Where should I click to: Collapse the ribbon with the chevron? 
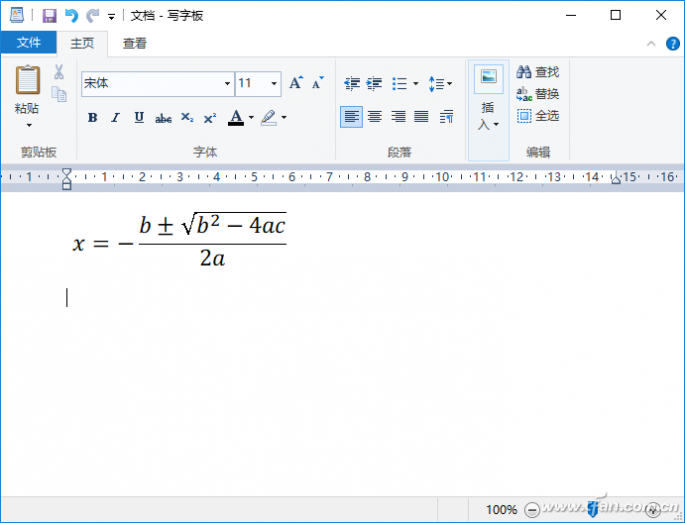coord(651,43)
